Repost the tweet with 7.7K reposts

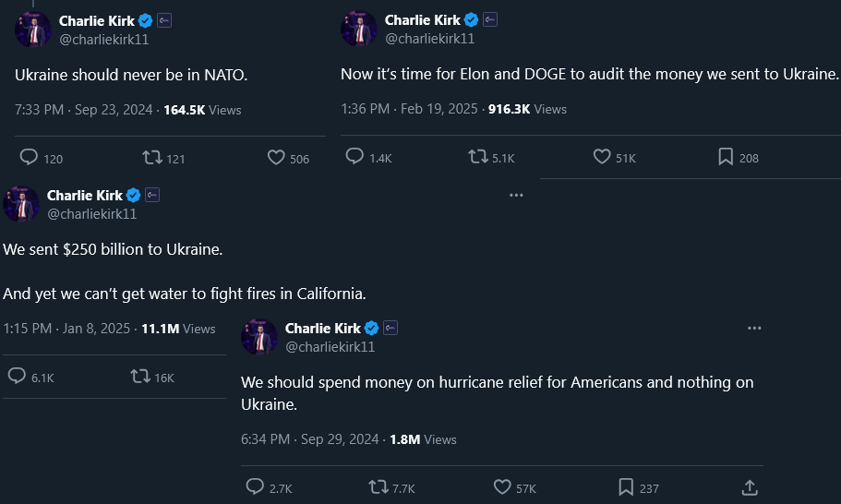(378, 487)
